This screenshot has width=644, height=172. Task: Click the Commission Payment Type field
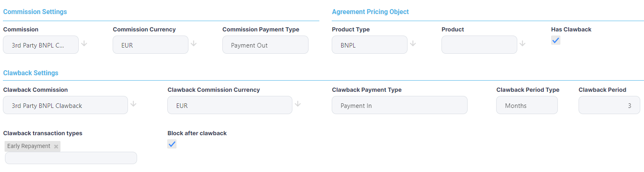265,45
